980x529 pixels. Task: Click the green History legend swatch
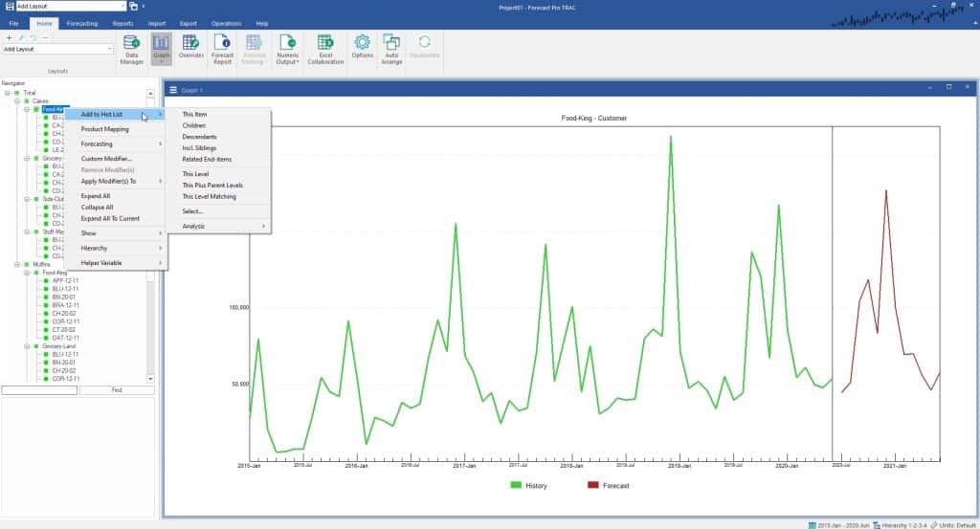pyautogui.click(x=516, y=486)
